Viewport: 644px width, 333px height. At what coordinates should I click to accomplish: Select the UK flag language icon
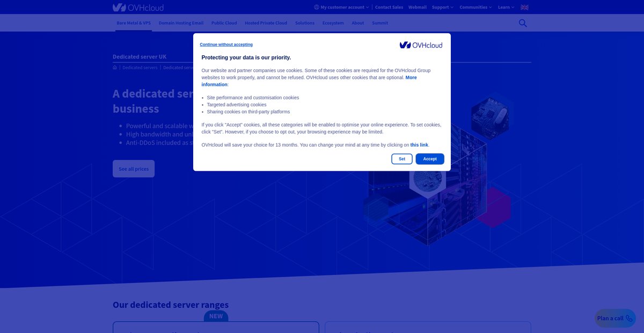(524, 8)
